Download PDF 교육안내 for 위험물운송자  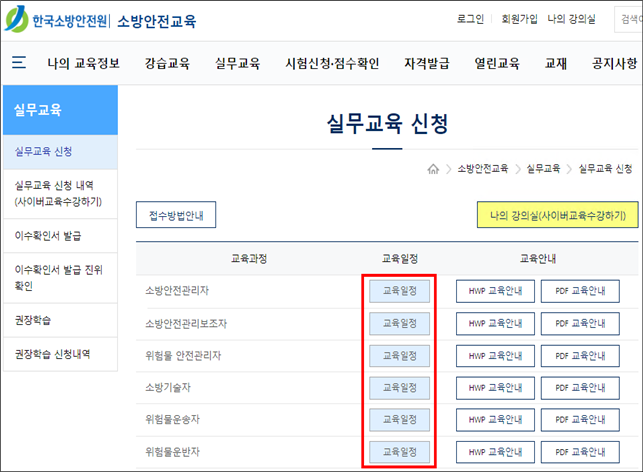(580, 420)
